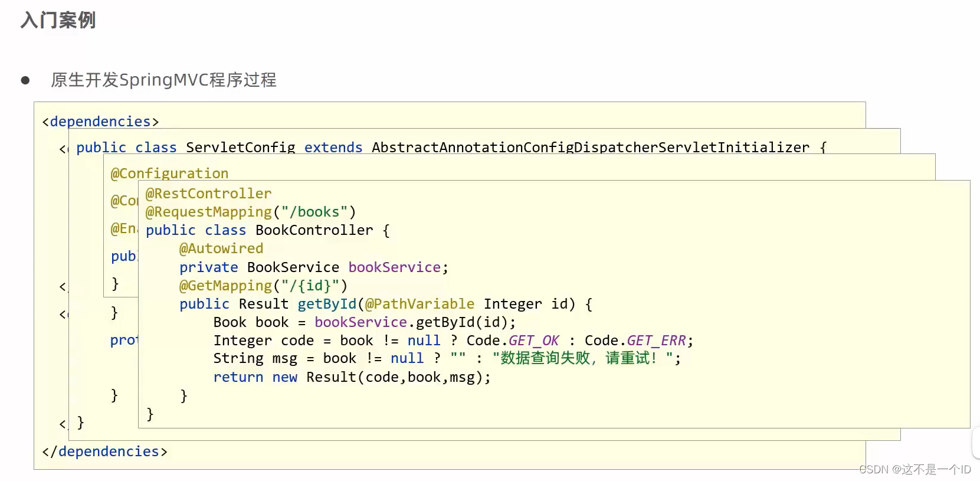
Task: Select the ServletConfig class declaration line
Action: (x=451, y=148)
